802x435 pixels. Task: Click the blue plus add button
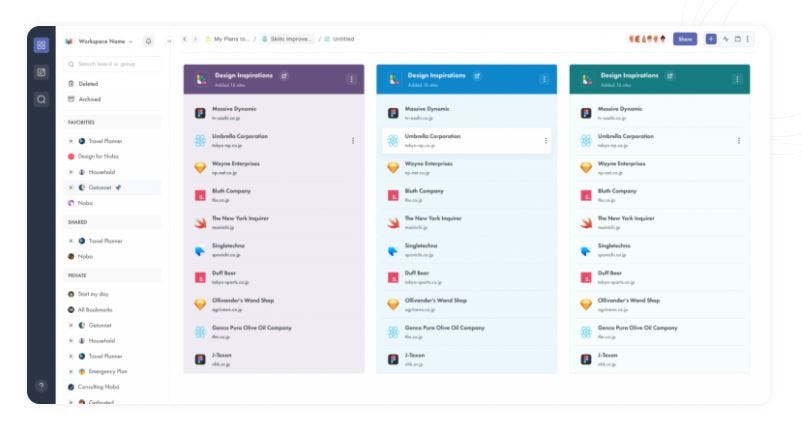(711, 39)
